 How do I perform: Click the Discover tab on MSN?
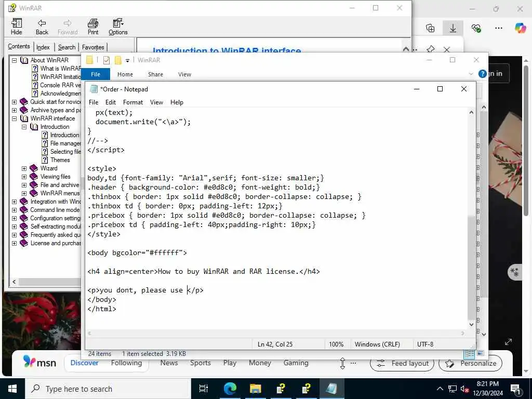pos(84,363)
